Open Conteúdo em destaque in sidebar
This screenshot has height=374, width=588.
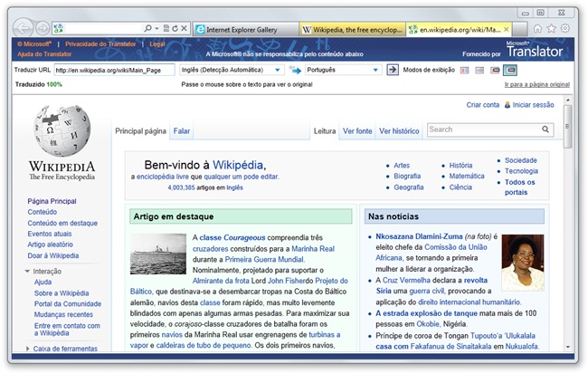[x=62, y=223]
